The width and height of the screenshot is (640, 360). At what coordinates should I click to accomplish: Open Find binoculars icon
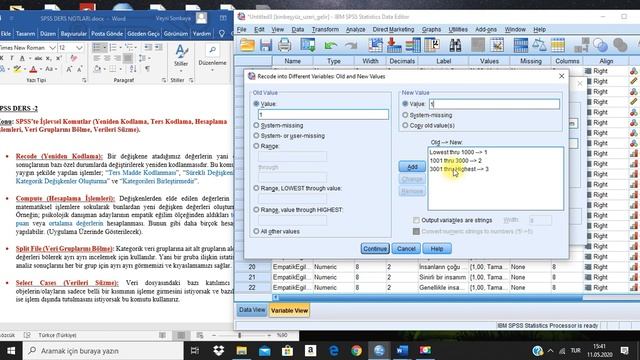click(x=455, y=45)
